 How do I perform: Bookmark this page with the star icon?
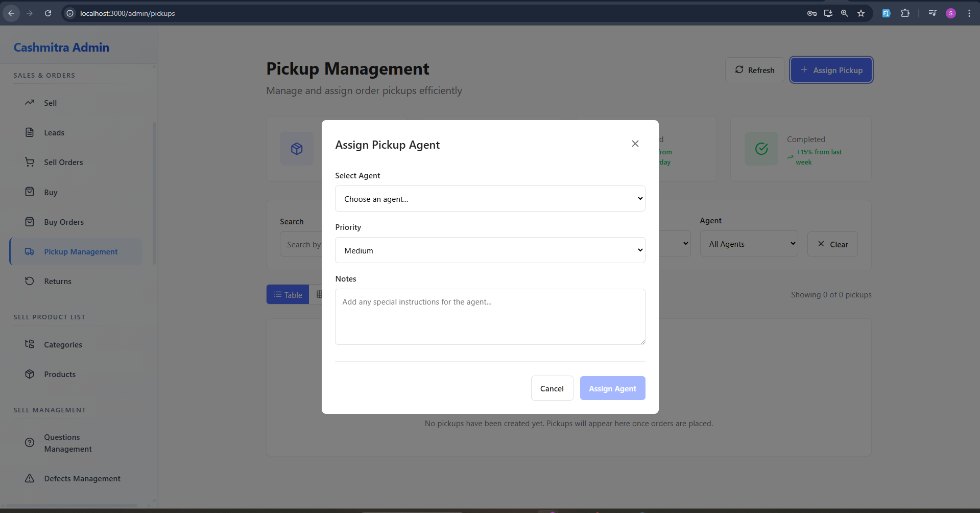point(861,13)
